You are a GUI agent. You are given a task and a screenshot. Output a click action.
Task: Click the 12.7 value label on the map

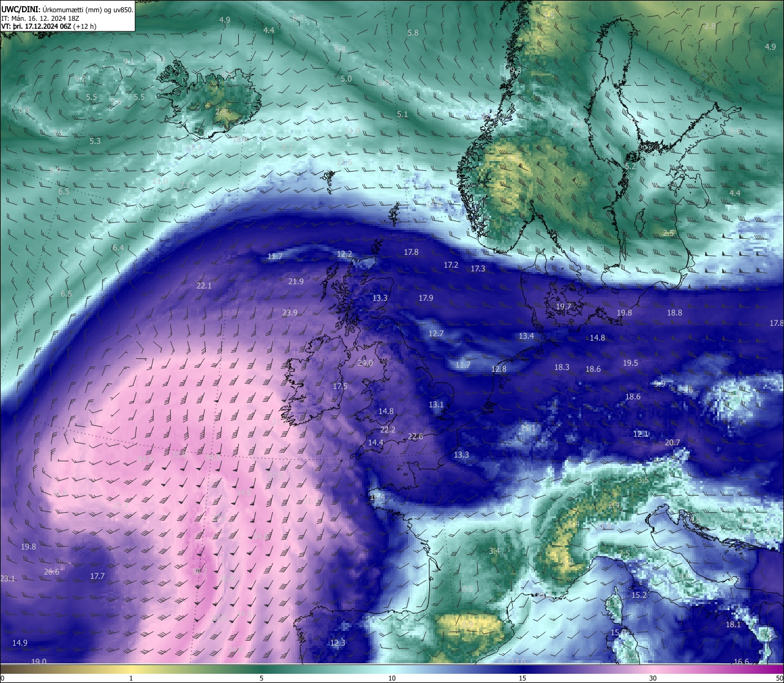[x=436, y=334]
